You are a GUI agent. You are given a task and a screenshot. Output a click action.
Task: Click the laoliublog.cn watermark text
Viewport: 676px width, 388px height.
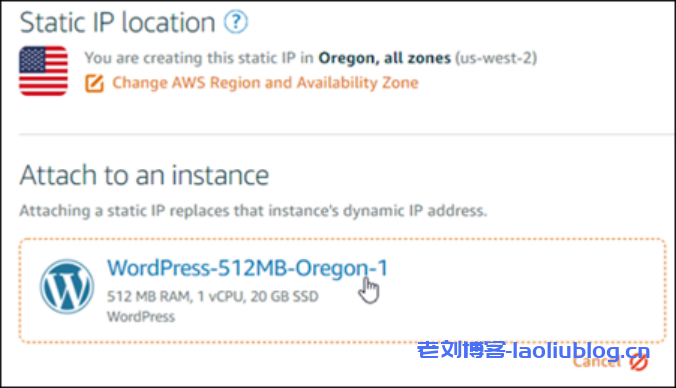tap(581, 350)
